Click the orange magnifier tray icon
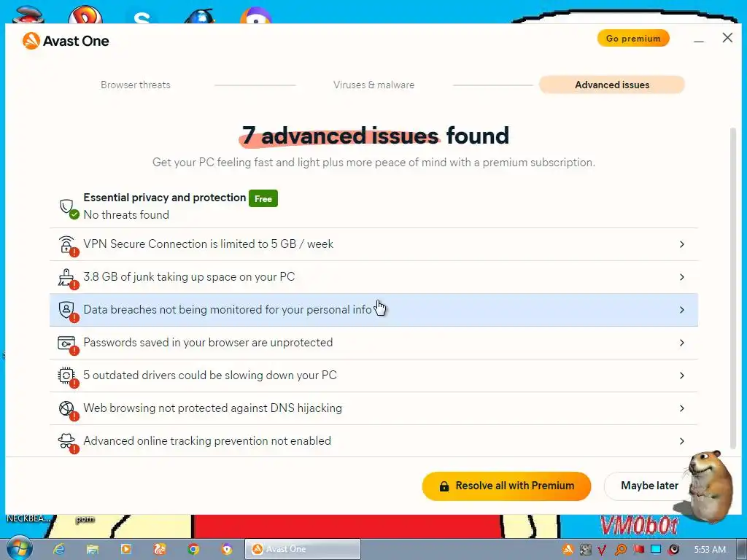This screenshot has width=747, height=560. tap(621, 550)
